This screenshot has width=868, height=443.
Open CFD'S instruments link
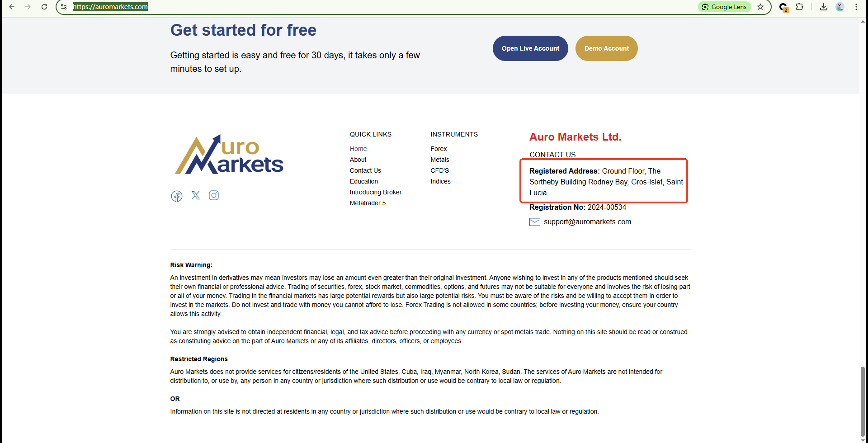click(x=440, y=170)
